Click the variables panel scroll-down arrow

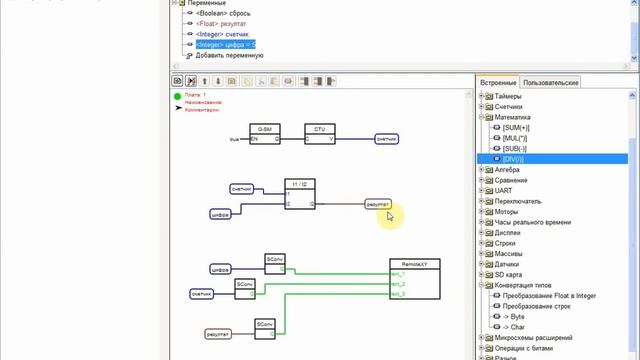coord(634,58)
